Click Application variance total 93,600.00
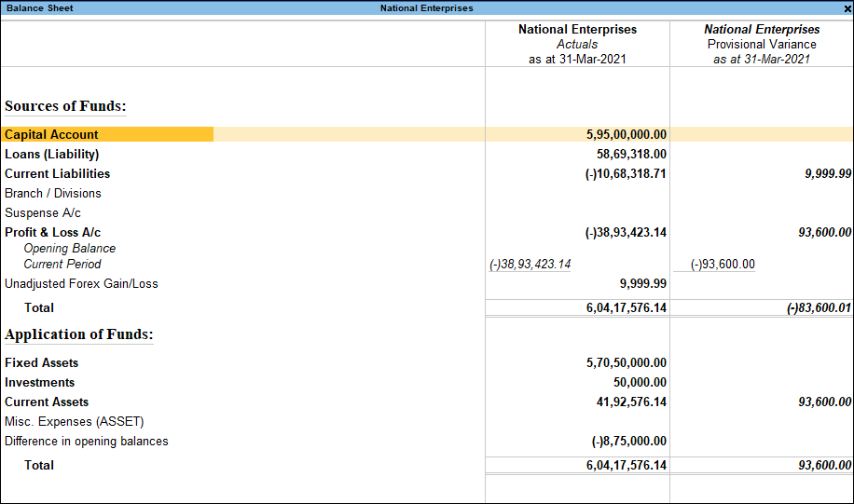Viewport: 854px width, 504px height. (x=824, y=465)
